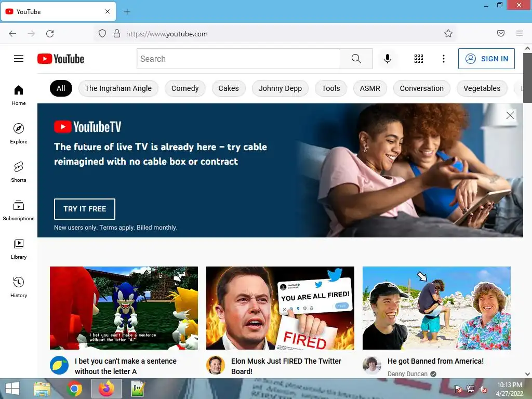Bookmark this page with the star icon
532x399 pixels.
[448, 33]
